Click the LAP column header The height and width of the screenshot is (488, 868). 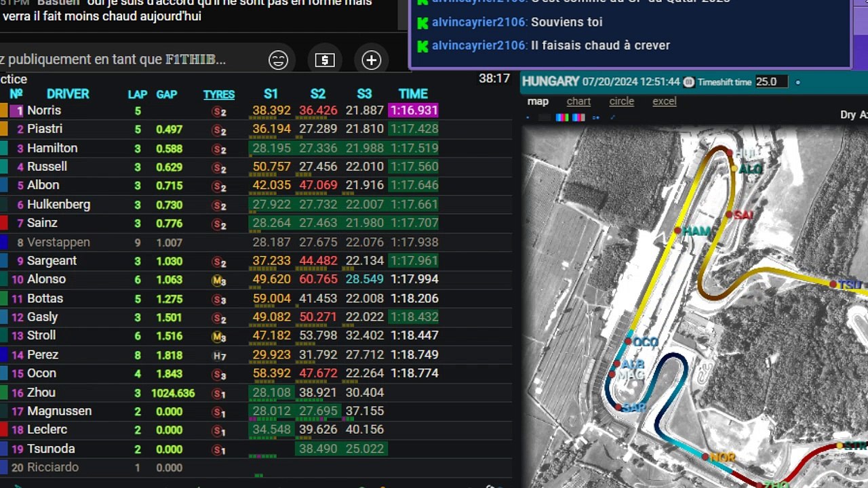[138, 94]
